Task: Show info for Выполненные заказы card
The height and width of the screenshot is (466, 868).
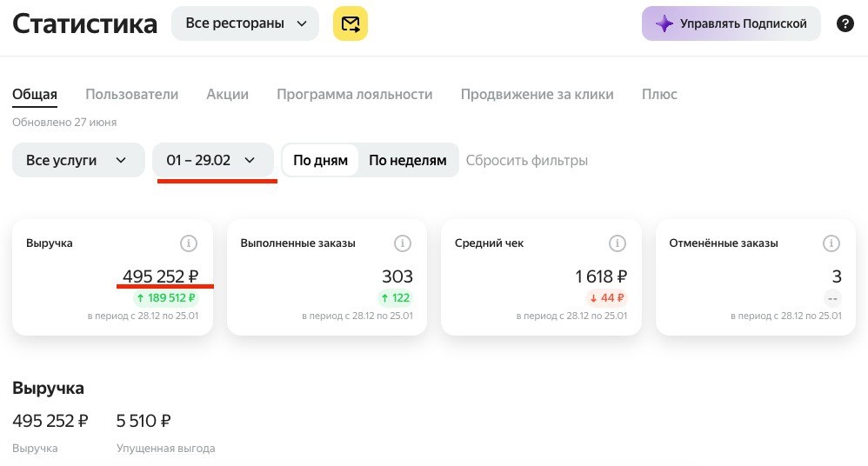Action: (x=403, y=243)
